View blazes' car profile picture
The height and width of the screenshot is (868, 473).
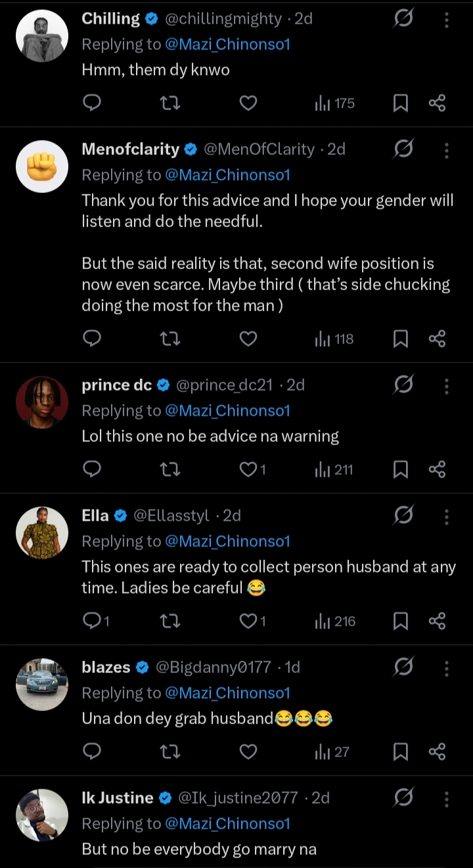[x=42, y=685]
